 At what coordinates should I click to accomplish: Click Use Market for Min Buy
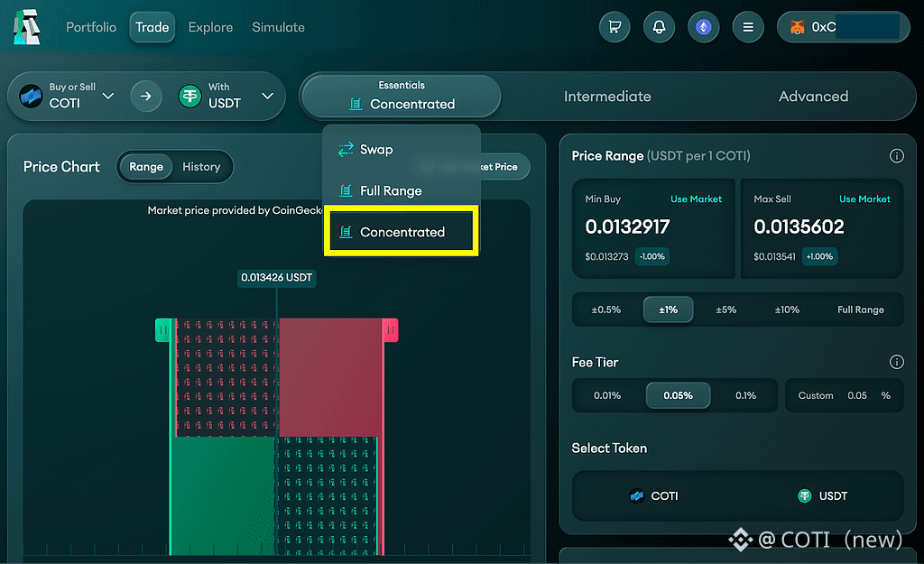696,199
